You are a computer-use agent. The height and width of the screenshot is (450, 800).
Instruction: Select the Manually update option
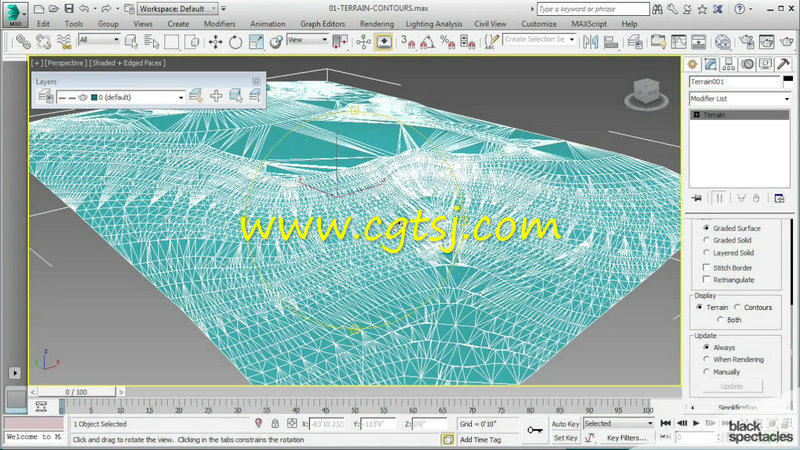pyautogui.click(x=706, y=371)
